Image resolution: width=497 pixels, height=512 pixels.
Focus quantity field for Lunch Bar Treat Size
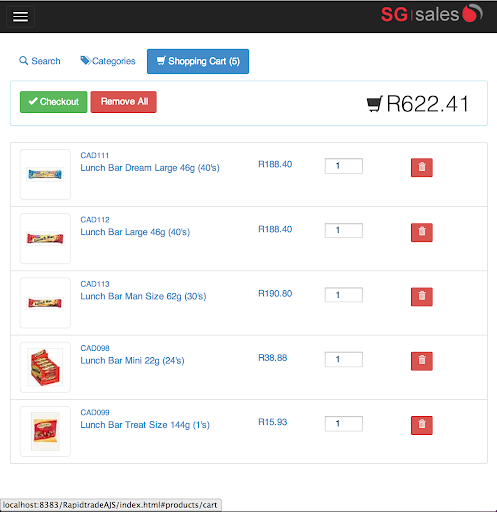(344, 424)
